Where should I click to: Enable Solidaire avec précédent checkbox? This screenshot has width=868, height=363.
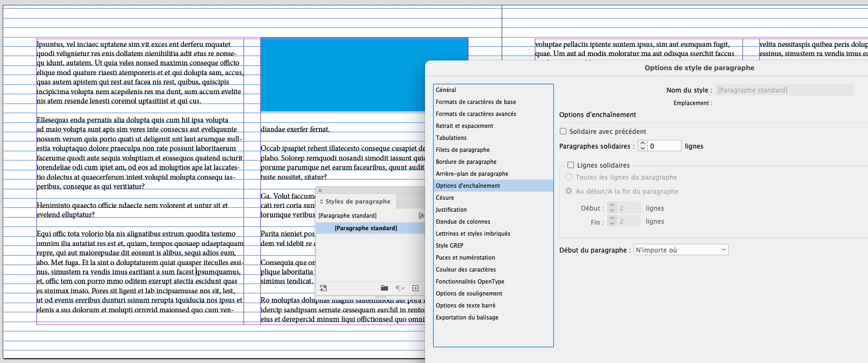563,131
